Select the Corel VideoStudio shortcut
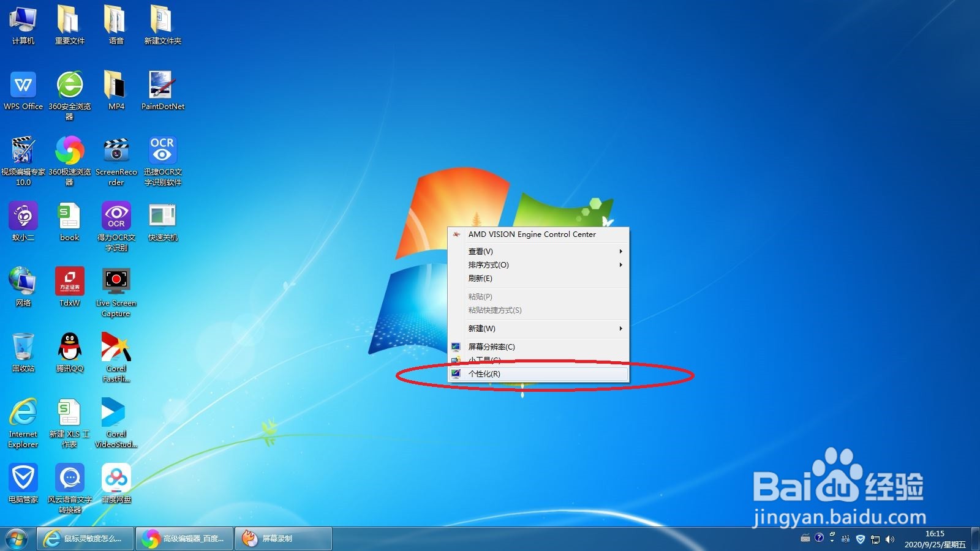Viewport: 980px width, 551px height. coord(116,423)
